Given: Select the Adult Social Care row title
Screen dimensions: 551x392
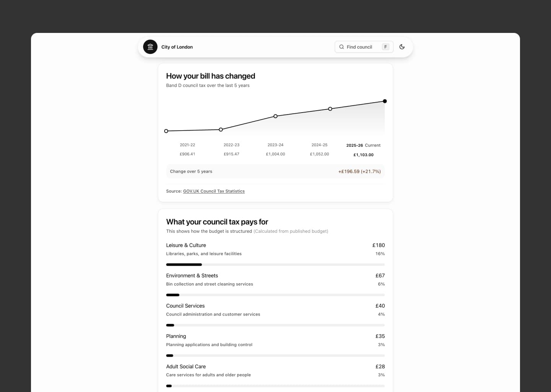Looking at the screenshot, I should (186, 366).
